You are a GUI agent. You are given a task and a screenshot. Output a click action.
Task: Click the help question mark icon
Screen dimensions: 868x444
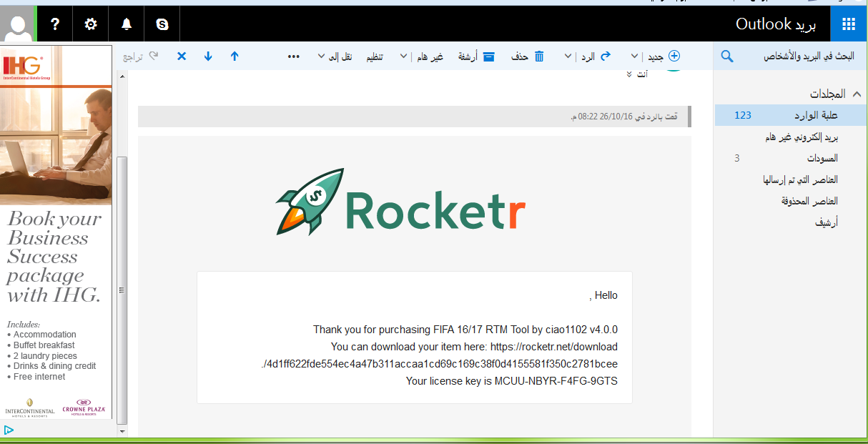tap(55, 24)
